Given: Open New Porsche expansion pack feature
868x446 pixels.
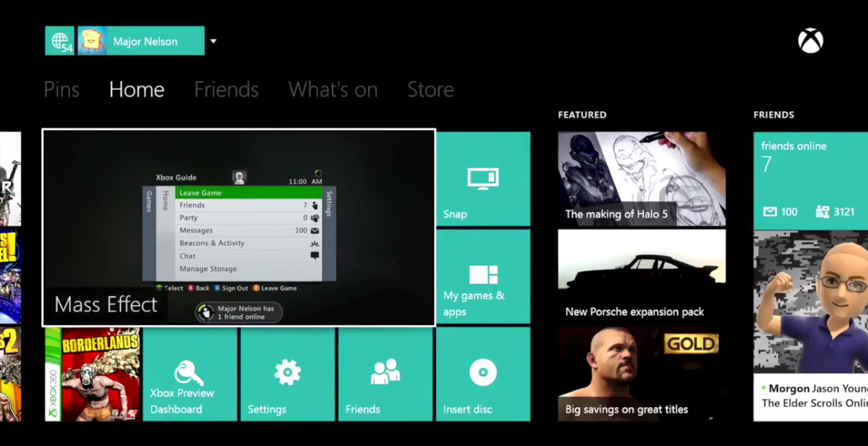Looking at the screenshot, I should [642, 276].
